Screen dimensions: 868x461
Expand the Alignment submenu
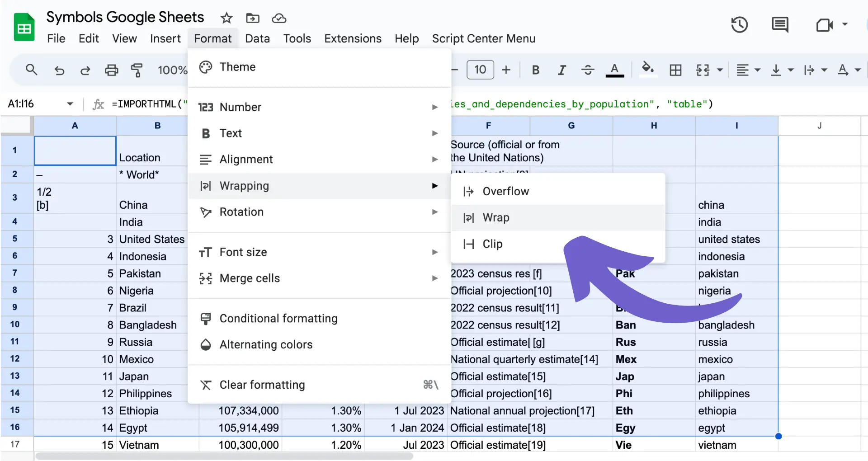[x=319, y=160]
